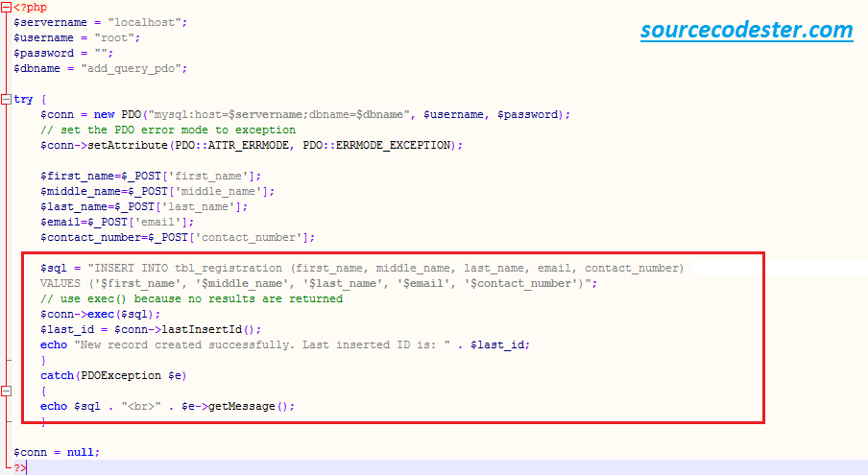Click the $contact_number=$_POST line
This screenshot has width=868, height=475.
[x=178, y=238]
